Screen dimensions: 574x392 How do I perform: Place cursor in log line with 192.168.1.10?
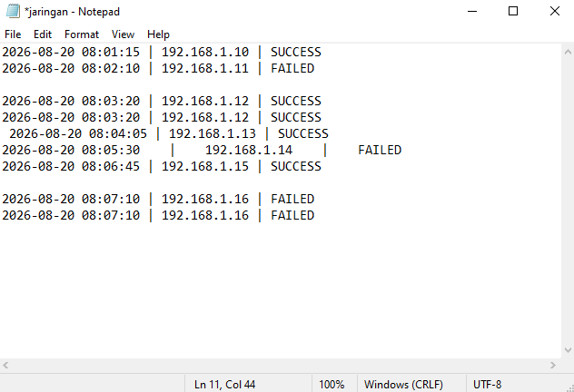[x=162, y=52]
